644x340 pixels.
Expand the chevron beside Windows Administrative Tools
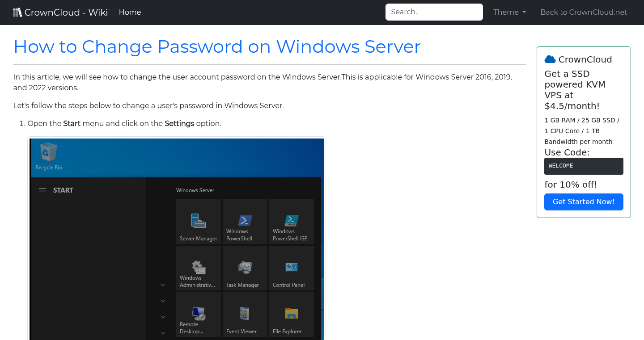pos(162,285)
